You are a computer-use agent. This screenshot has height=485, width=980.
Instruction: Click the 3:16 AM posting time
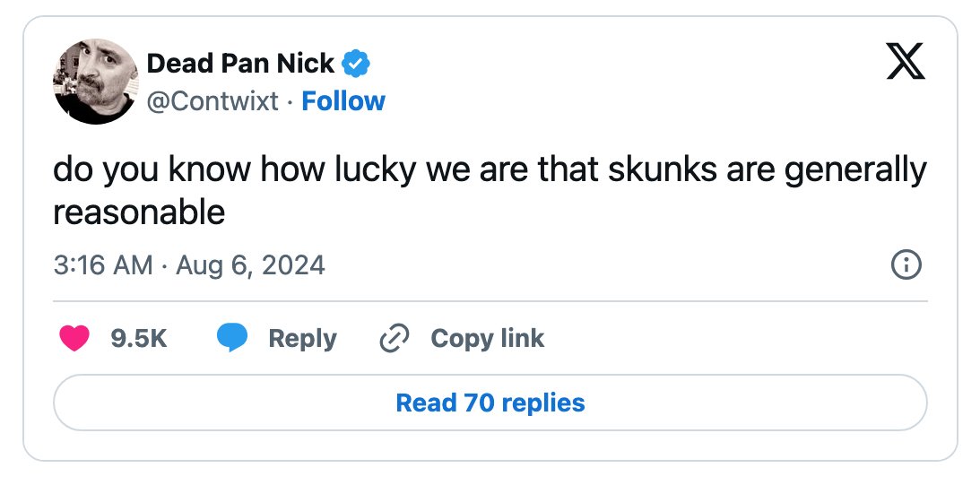[103, 265]
